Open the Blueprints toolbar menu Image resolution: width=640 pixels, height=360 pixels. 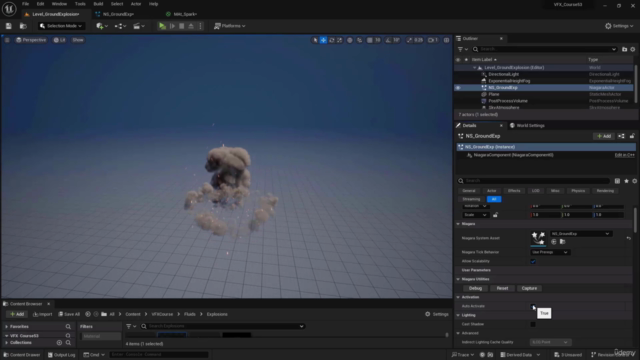120,26
